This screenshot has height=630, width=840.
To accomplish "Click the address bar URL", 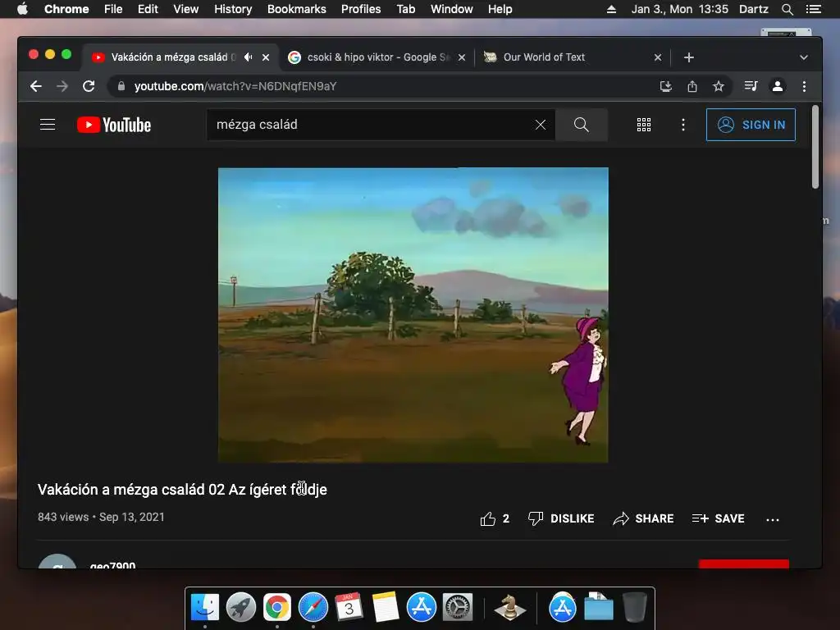I will point(235,86).
